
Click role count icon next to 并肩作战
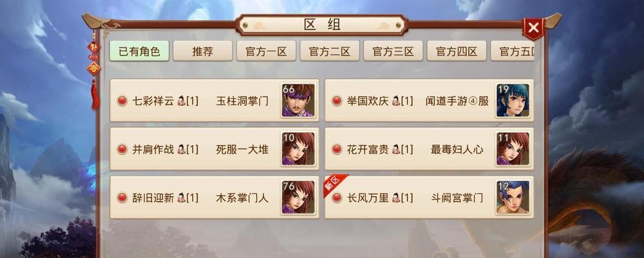pyautogui.click(x=181, y=150)
